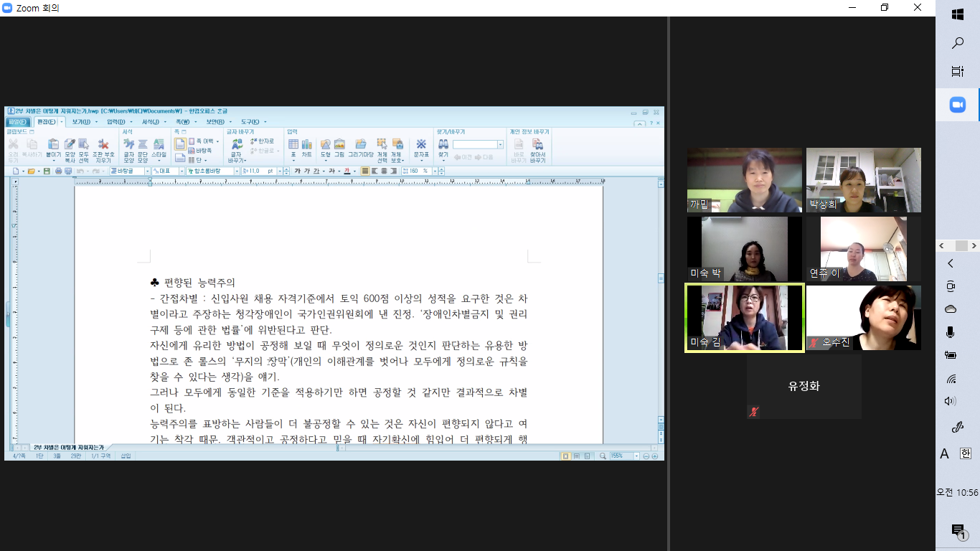Open the 편집 edit menu tab
The height and width of the screenshot is (551, 980).
pyautogui.click(x=47, y=122)
